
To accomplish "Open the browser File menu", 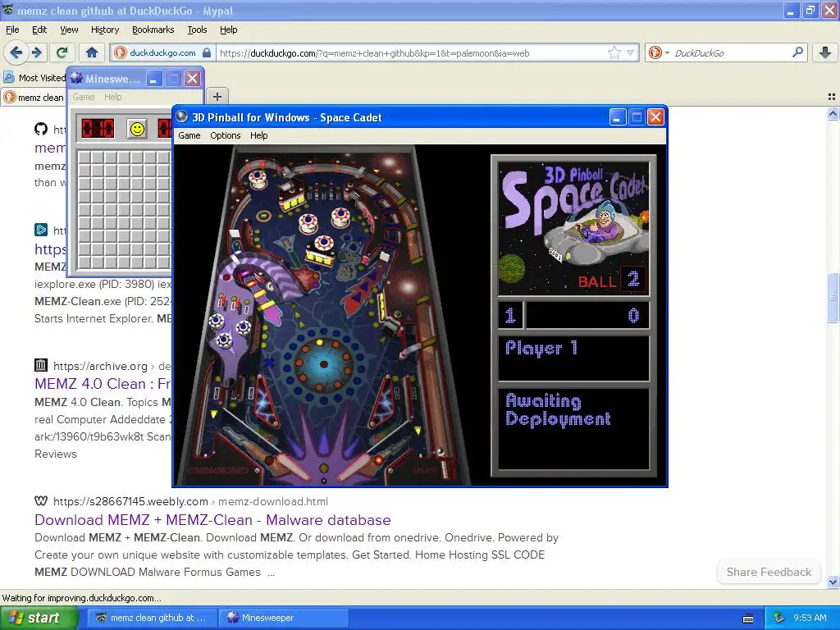I will 12,30.
